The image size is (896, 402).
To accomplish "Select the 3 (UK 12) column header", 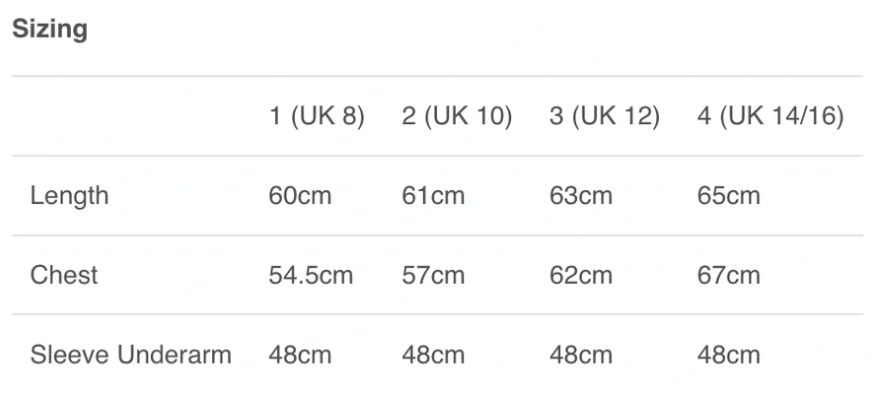I will (x=604, y=116).
